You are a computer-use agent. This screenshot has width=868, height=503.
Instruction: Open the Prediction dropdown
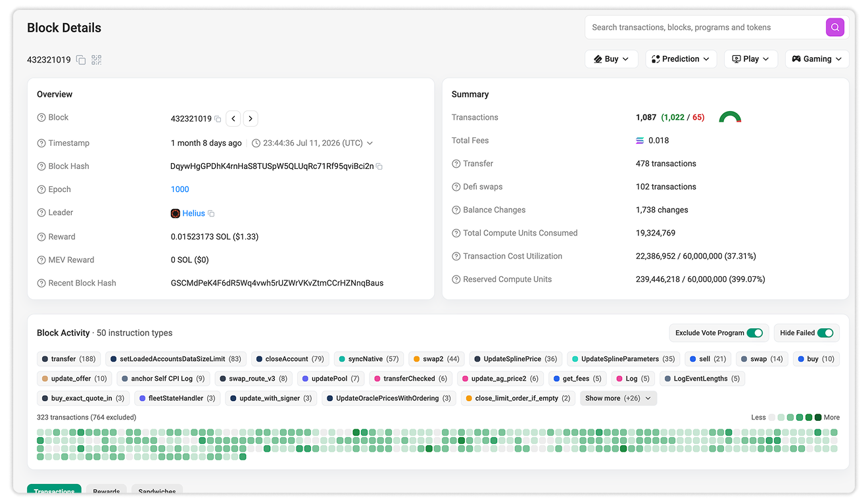(x=681, y=59)
